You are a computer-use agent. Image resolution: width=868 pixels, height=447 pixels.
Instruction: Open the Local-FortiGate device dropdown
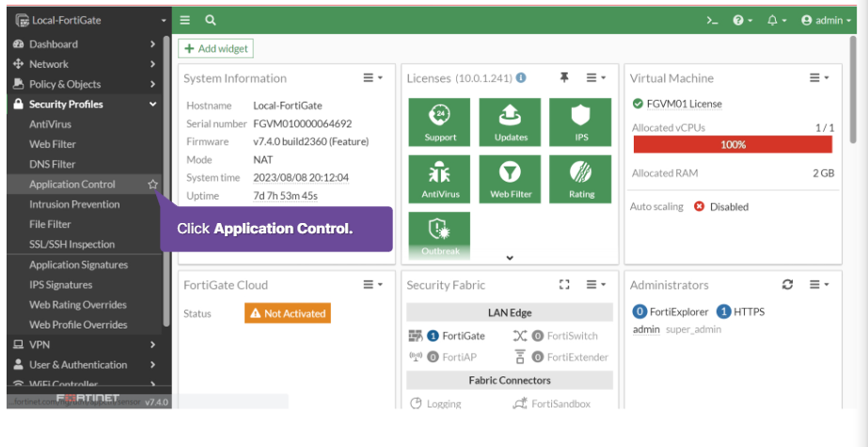click(x=91, y=21)
